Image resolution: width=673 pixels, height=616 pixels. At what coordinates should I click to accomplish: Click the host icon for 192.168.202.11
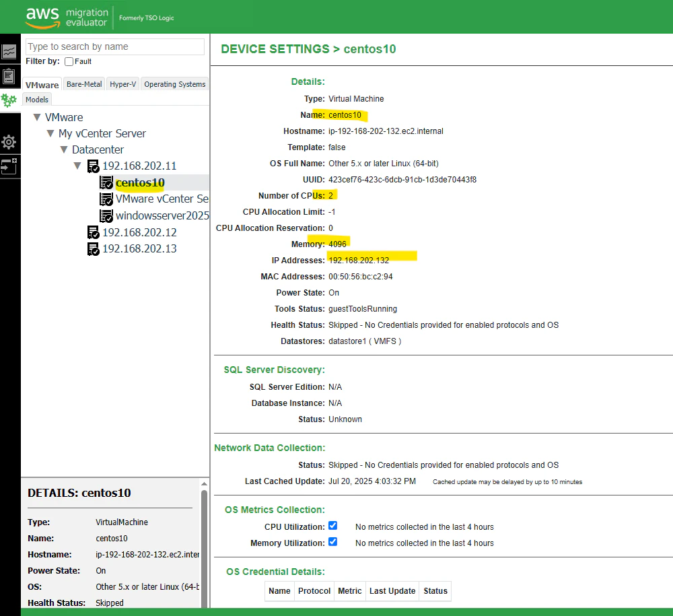pyautogui.click(x=93, y=166)
